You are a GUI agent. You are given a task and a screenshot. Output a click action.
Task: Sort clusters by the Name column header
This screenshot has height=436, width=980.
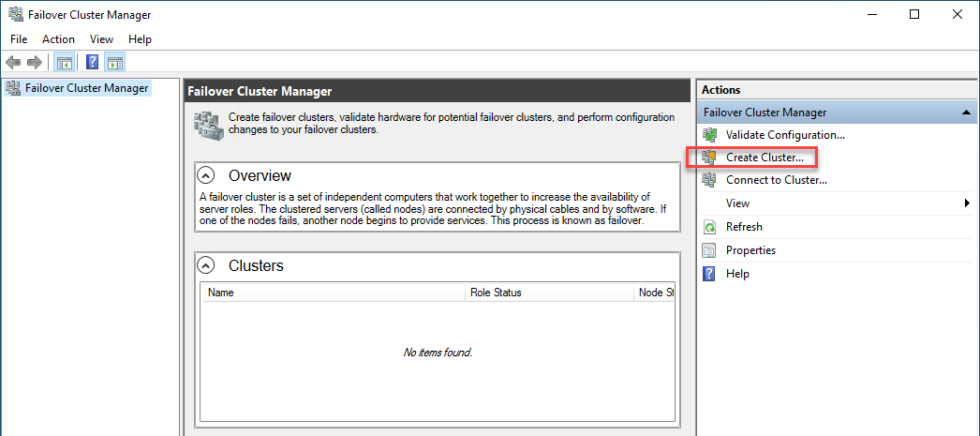pos(334,293)
